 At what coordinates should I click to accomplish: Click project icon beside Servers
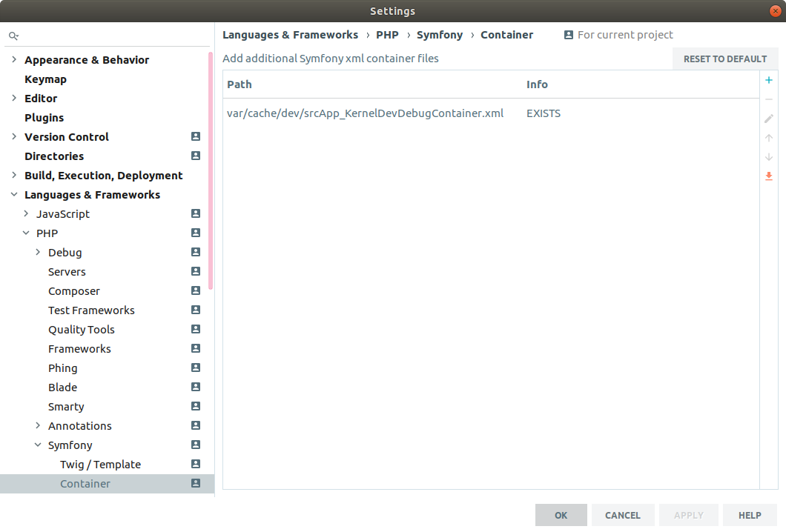coord(196,271)
